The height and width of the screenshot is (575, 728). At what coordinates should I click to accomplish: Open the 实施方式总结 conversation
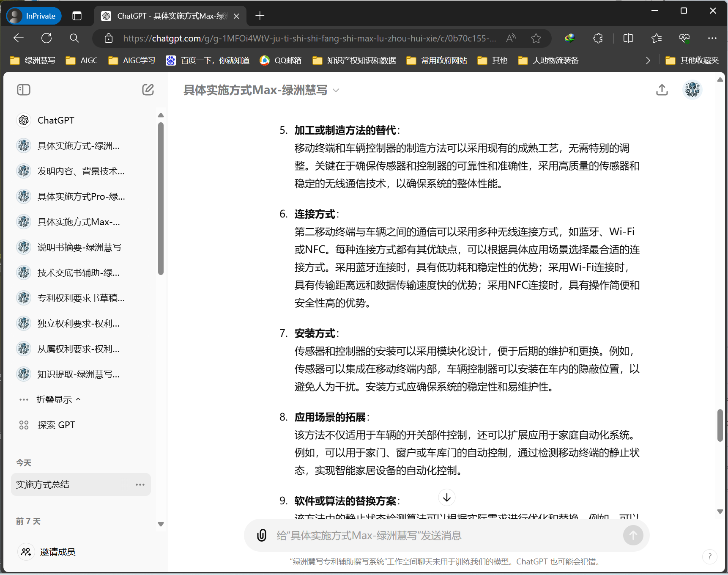[x=42, y=484]
